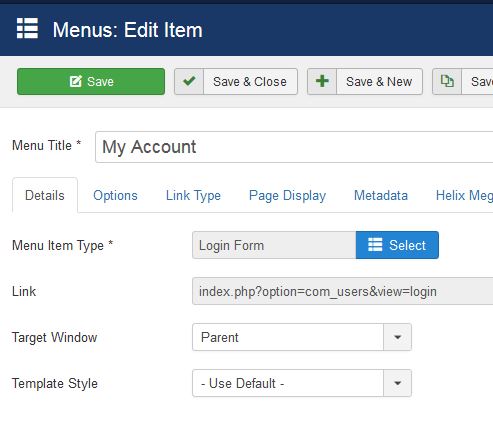The image size is (493, 434).
Task: Click the copy icon for Save as Copy
Action: click(447, 82)
